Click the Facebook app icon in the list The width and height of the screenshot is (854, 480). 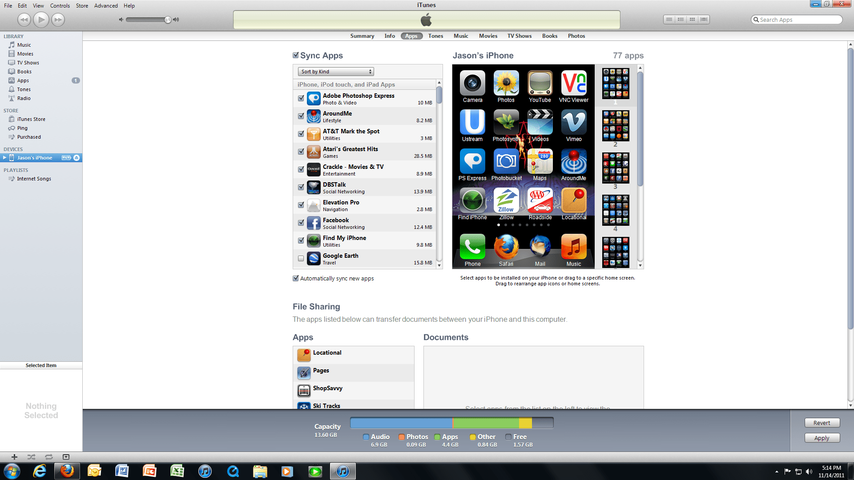313,223
